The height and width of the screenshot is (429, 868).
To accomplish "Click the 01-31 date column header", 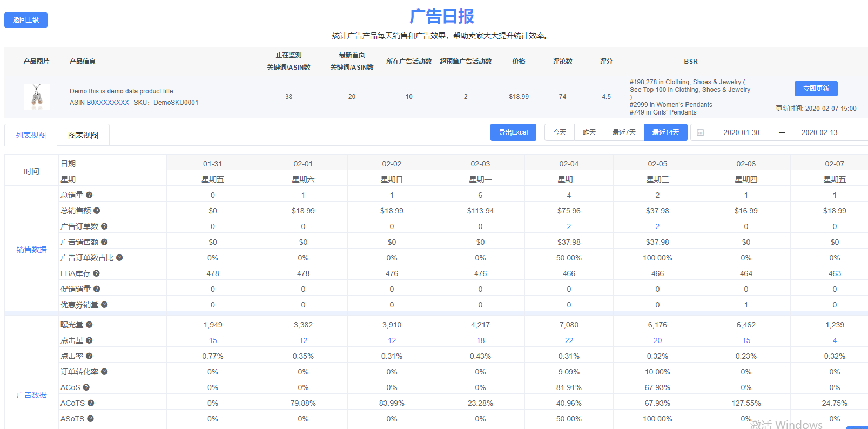I will (213, 164).
